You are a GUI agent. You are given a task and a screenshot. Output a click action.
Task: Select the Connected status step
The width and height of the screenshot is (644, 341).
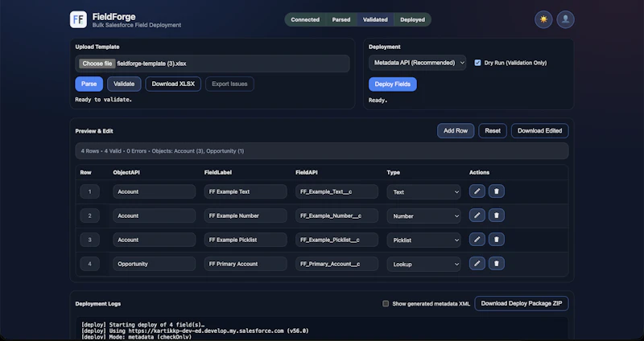(x=305, y=19)
